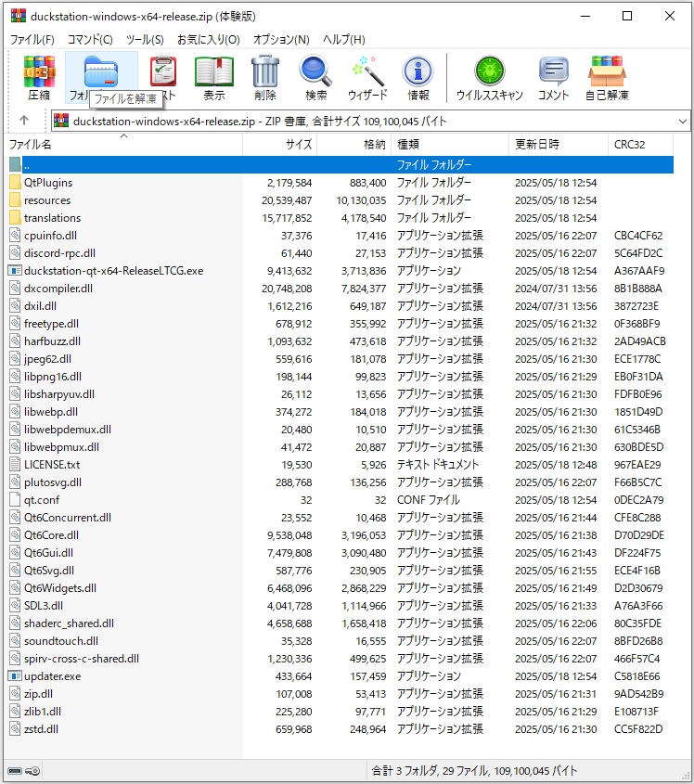
Task: Select libwebp.dll file name
Action: 50,412
